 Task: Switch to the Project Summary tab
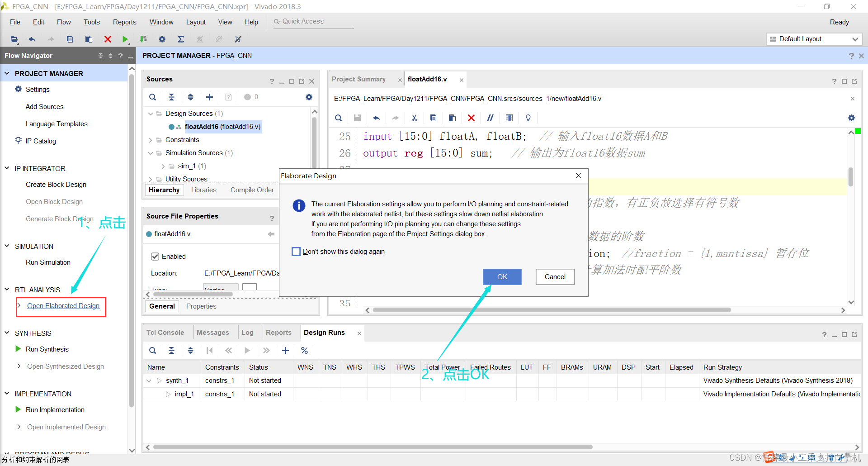tap(359, 79)
